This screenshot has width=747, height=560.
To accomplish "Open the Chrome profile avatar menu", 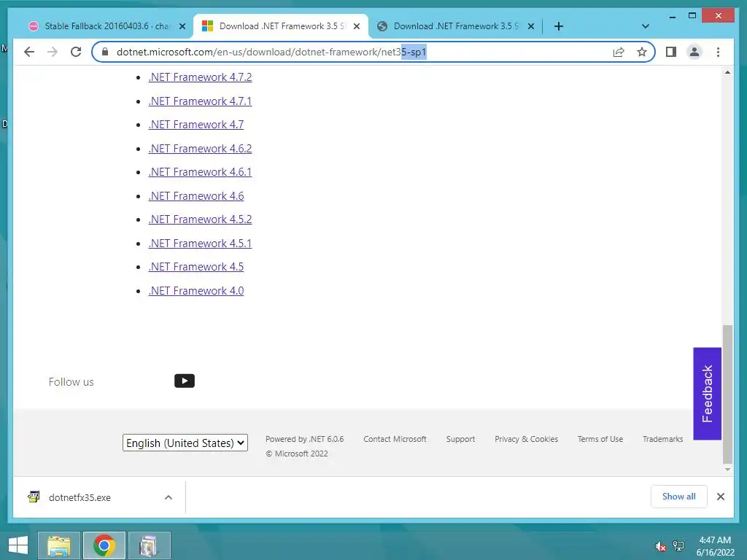I will pos(694,52).
